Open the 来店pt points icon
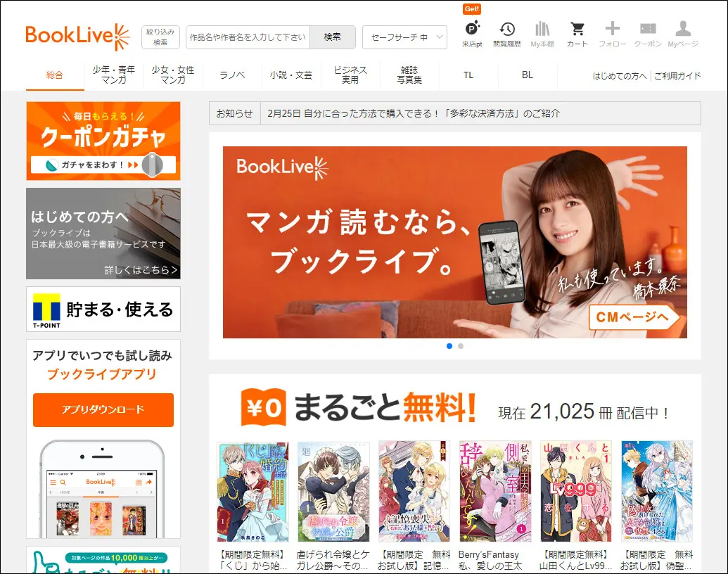Screen dimensions: 728x574 tap(472, 34)
